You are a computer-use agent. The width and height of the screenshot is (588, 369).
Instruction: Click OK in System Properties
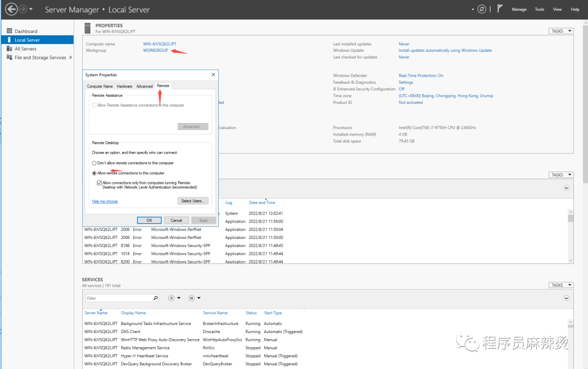149,220
